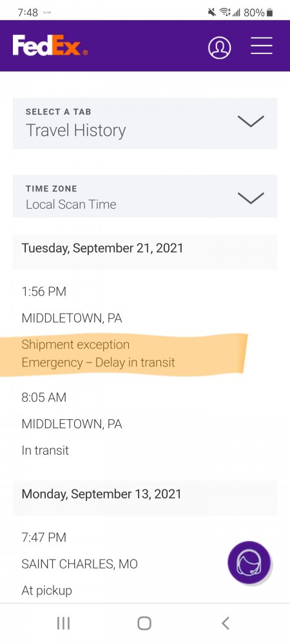Open the Select a Tab selector
The image size is (290, 644).
click(145, 123)
